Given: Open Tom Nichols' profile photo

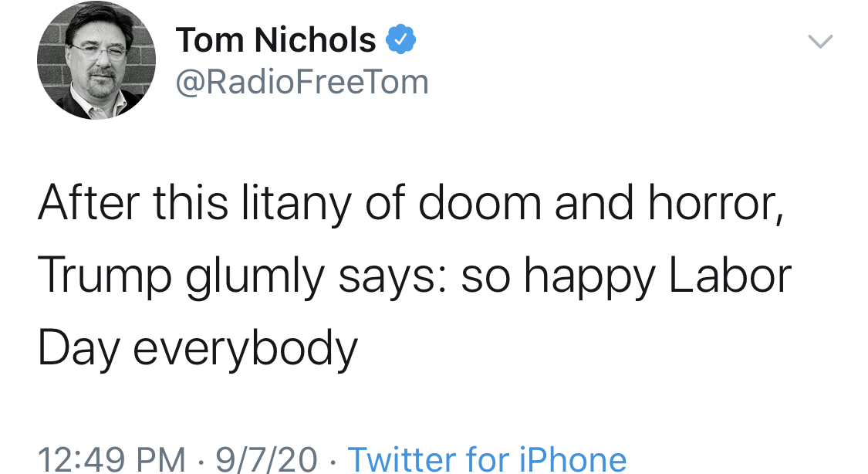Looking at the screenshot, I should click(x=96, y=60).
